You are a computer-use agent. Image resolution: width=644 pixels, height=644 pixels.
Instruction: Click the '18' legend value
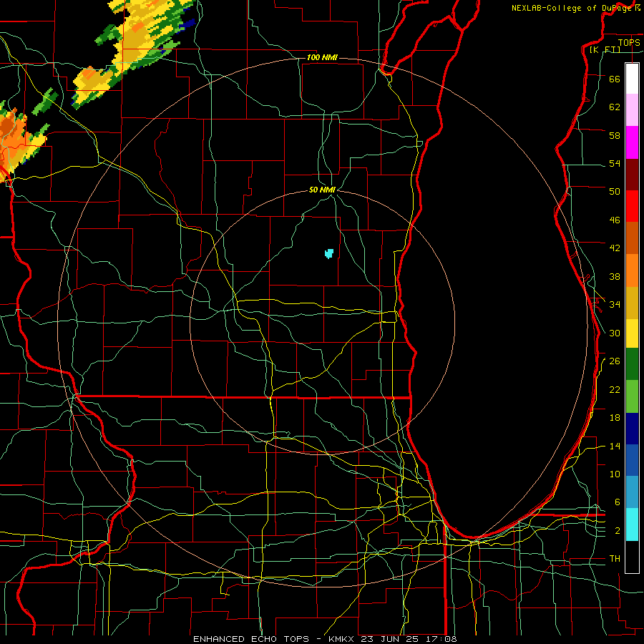[615, 418]
